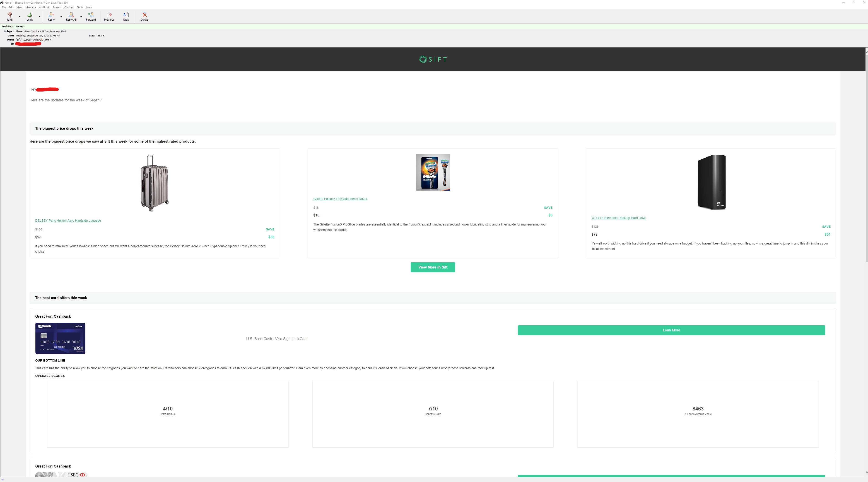Reply to the Sift email
Image resolution: width=868 pixels, height=482 pixels.
pos(51,17)
